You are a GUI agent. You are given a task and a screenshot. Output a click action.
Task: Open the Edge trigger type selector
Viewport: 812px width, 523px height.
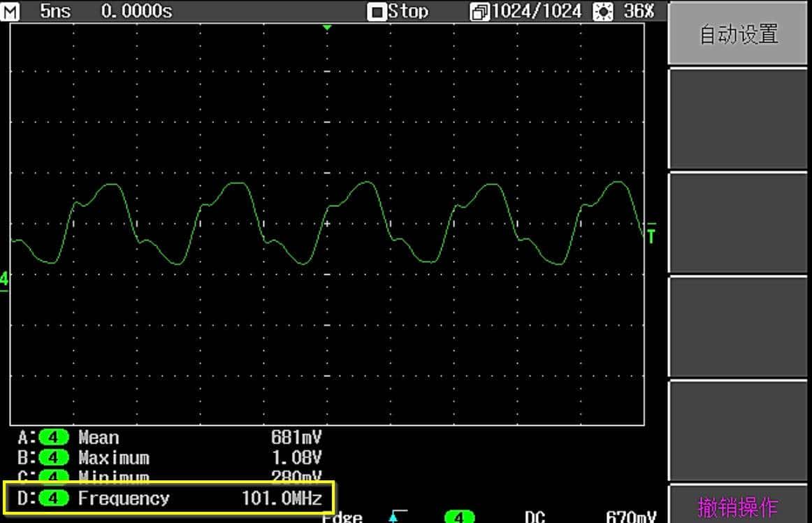pos(342,517)
